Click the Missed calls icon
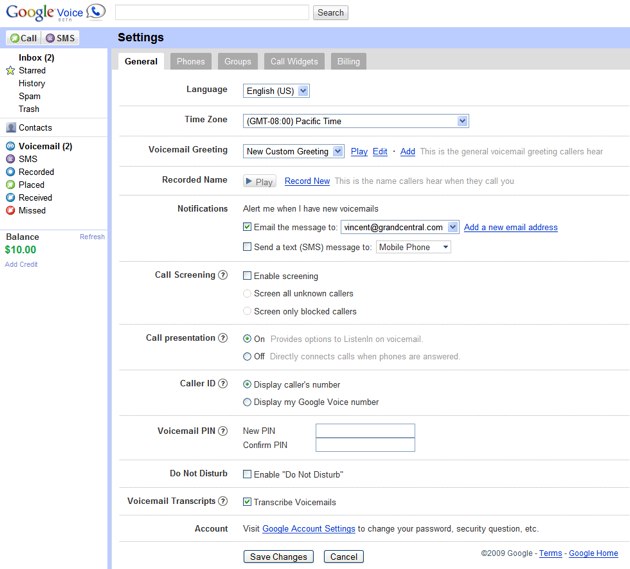 coord(11,211)
